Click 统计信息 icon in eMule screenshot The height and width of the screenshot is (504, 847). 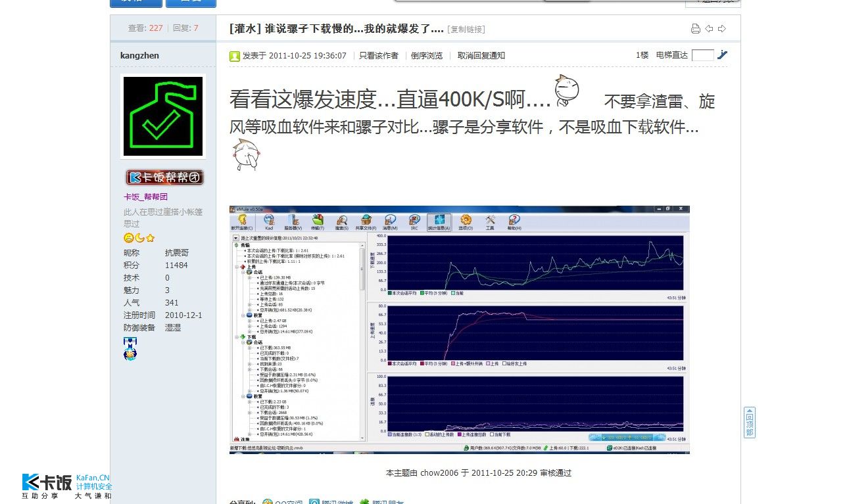[x=439, y=222]
